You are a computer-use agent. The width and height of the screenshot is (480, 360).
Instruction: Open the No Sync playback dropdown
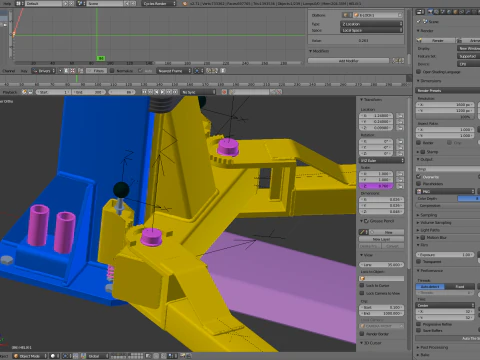(x=199, y=92)
